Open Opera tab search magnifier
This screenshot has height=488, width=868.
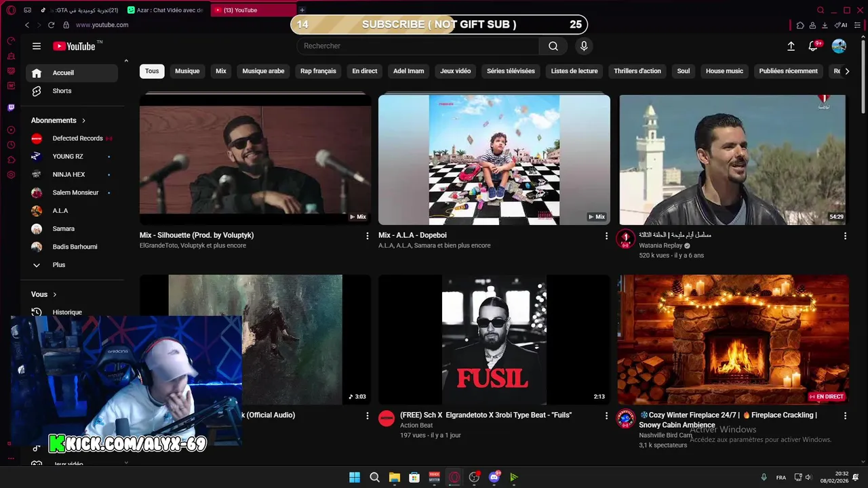pos(821,10)
